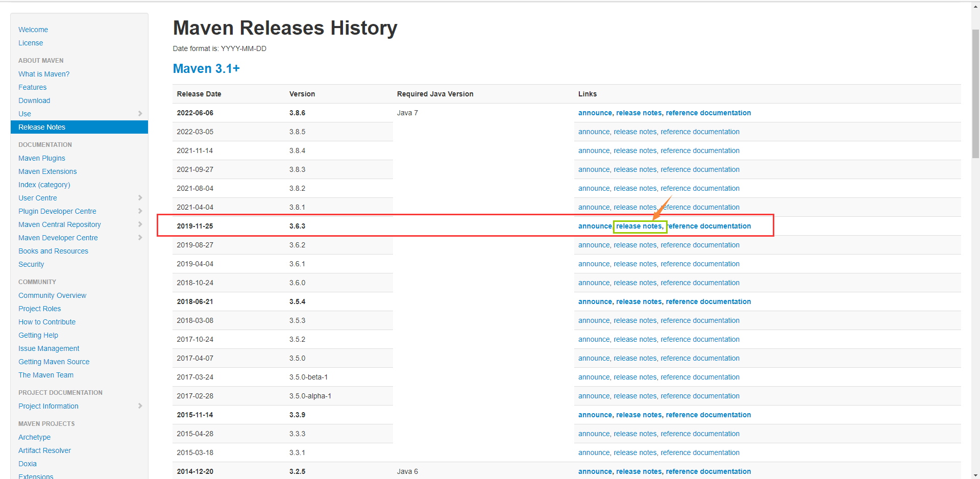Open Maven Extensions link
This screenshot has height=479, width=980.
click(x=47, y=171)
